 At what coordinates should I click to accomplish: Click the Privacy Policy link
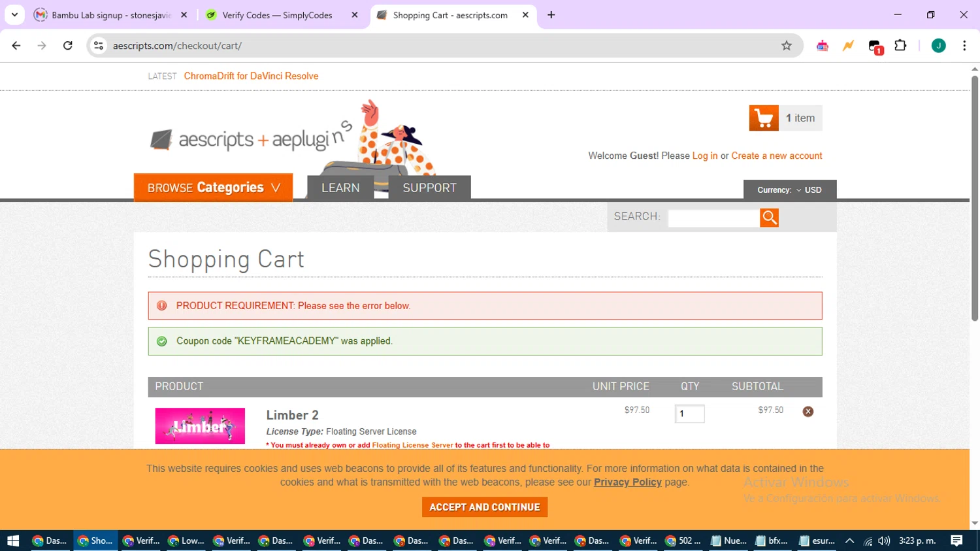click(x=628, y=482)
